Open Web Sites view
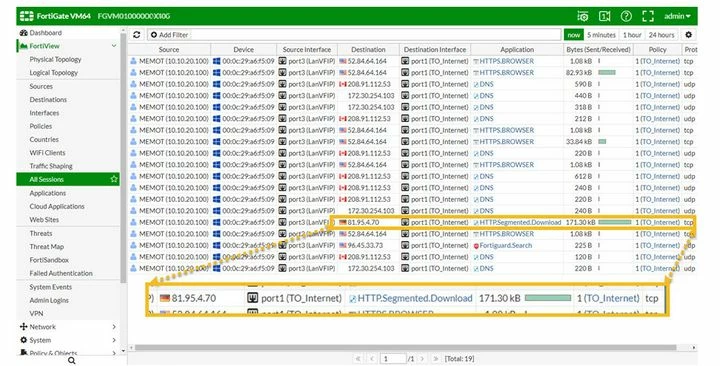This screenshot has height=366, width=720. point(44,220)
